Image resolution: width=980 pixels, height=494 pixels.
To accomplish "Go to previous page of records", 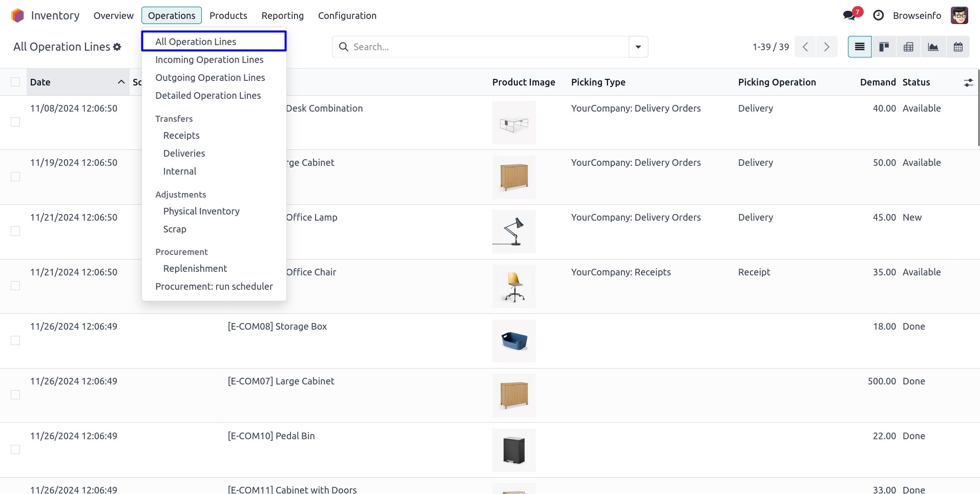I will pos(805,47).
